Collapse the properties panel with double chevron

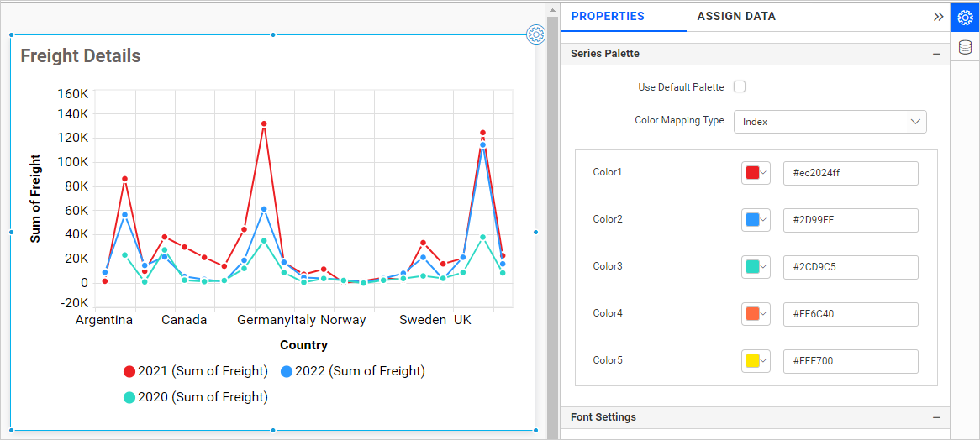(938, 16)
